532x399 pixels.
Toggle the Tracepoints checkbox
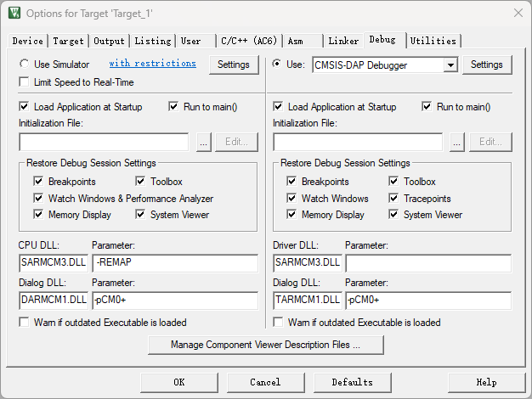pyautogui.click(x=393, y=198)
